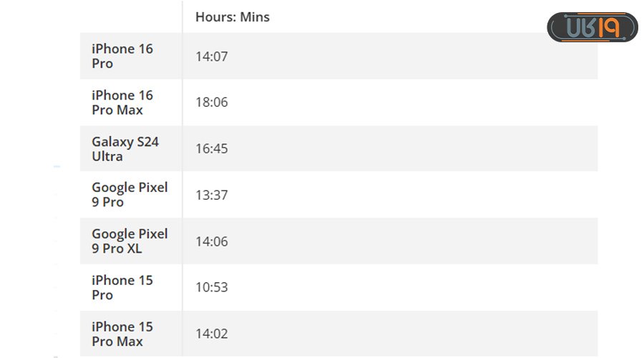
Task: Click the iPhone 16 Pro row label
Action: tap(122, 56)
